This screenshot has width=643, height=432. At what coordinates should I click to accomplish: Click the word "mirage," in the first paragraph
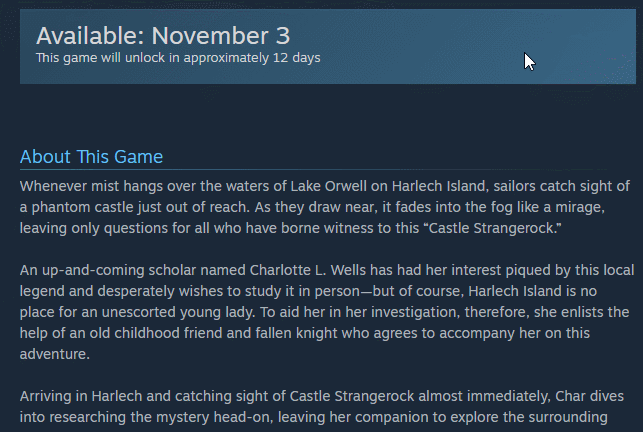click(x=580, y=207)
